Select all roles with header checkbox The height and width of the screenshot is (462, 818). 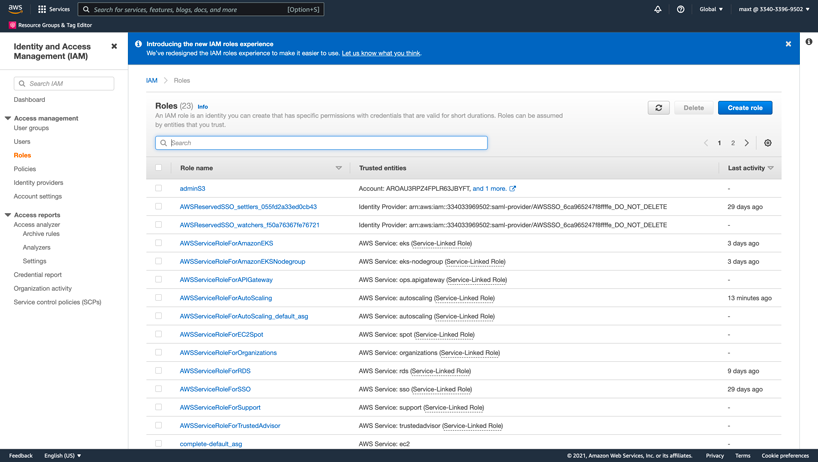point(159,168)
